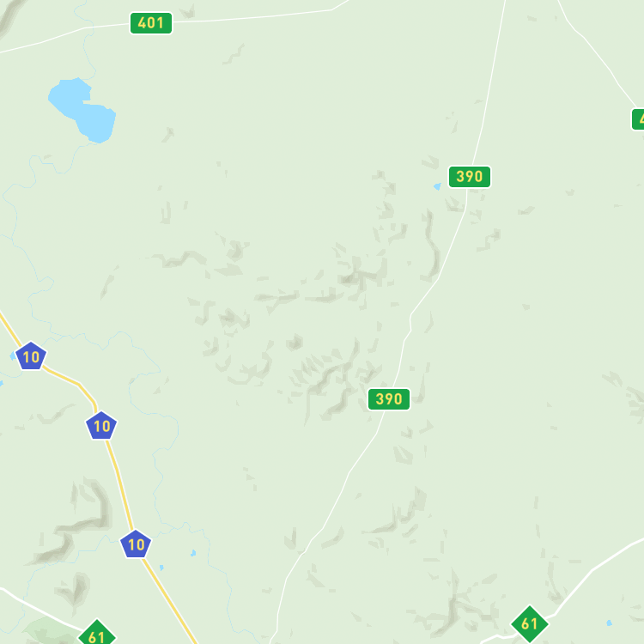Image resolution: width=644 pixels, height=644 pixels.
Task: Click the middle route 10 pentagon shield
Action: tap(101, 426)
